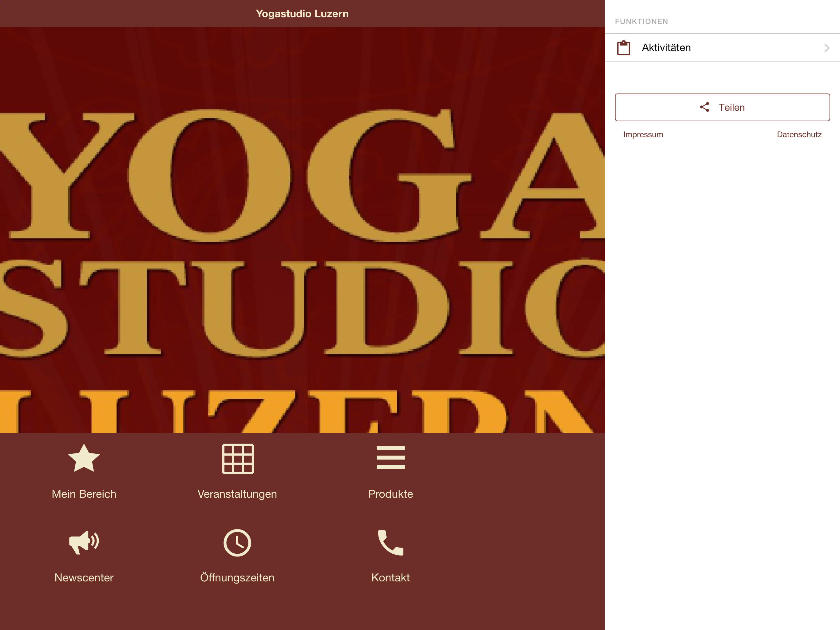
Task: Tap the star icon for Mein Bereich
Action: pyautogui.click(x=84, y=458)
